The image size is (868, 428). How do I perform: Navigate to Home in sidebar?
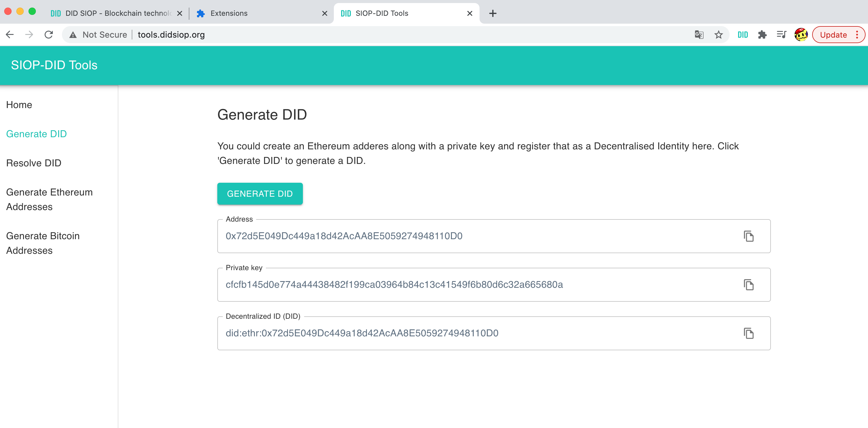coord(19,105)
